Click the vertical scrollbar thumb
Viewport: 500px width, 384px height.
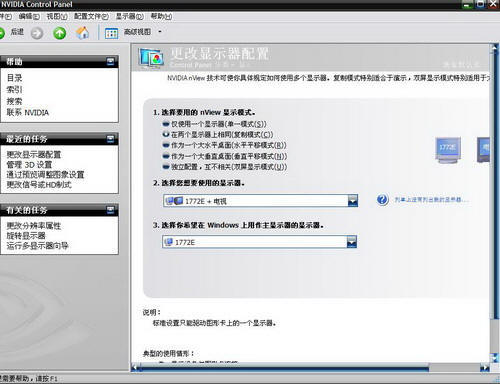coord(494,185)
